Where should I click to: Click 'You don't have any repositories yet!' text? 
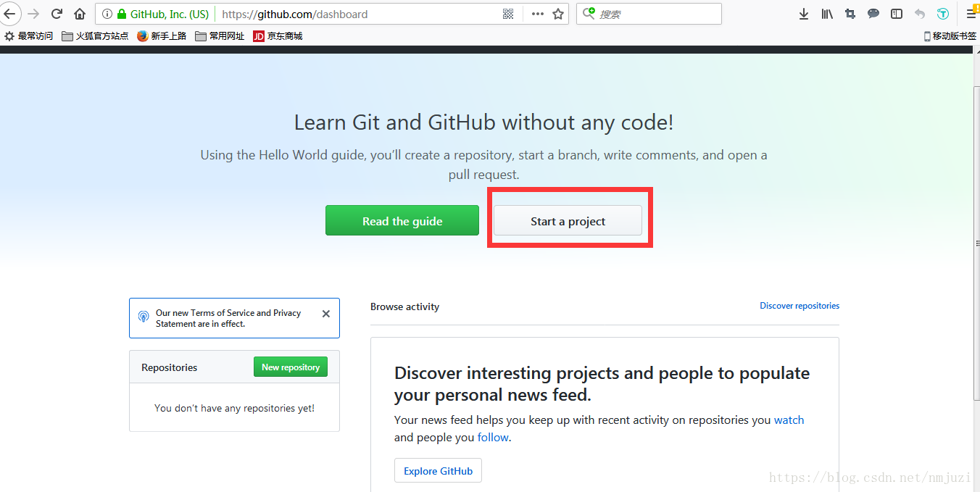point(234,409)
